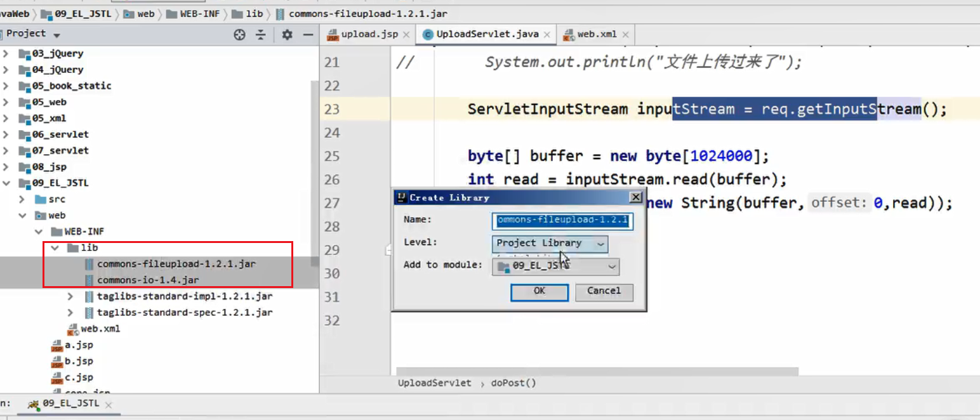Screen dimensions: 980x420
Task: Click the editor horizontal scrollbar
Action: pos(597,372)
